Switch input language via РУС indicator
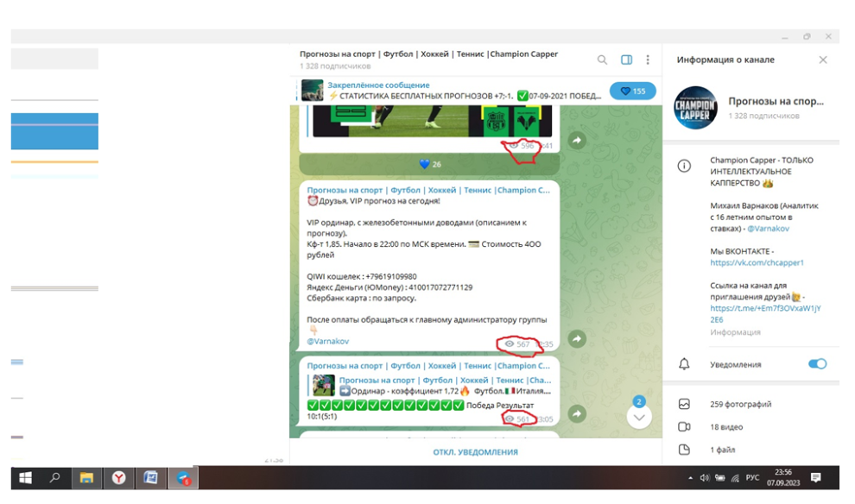The width and height of the screenshot is (855, 504). tap(752, 478)
